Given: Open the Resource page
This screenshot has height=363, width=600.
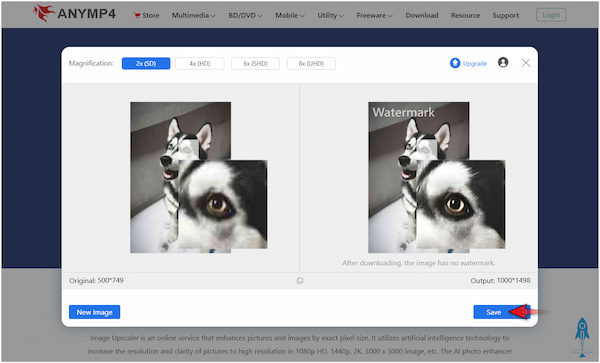Looking at the screenshot, I should (465, 15).
